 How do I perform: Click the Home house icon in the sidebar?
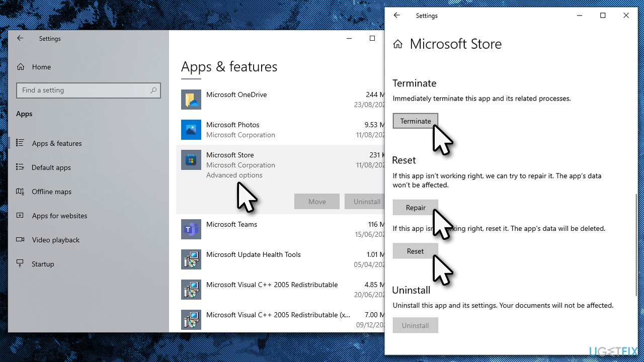pos(20,67)
